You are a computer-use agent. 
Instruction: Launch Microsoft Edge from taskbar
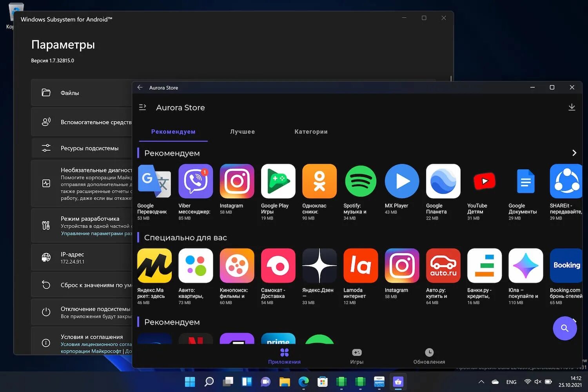click(303, 381)
